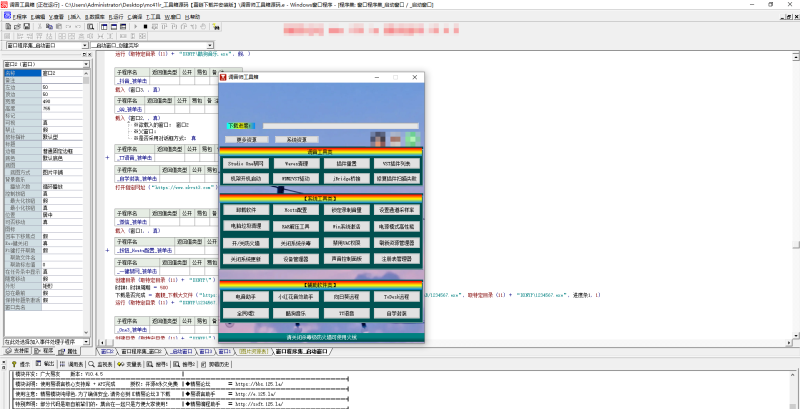Click the RAR解压工具 button
The image size is (800, 409).
[296, 225]
